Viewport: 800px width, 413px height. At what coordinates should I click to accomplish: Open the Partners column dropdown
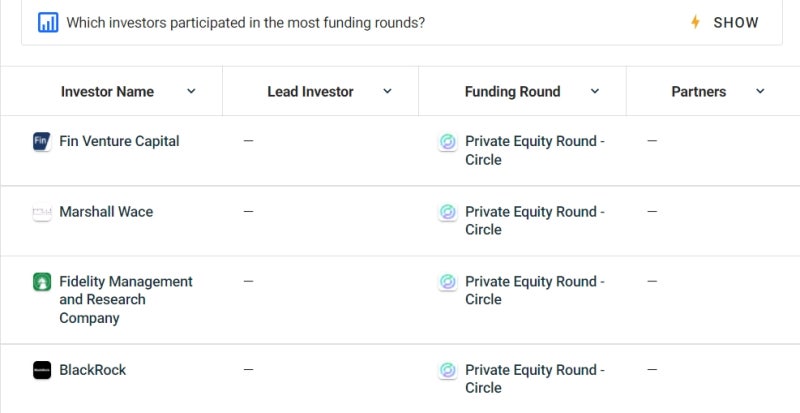760,91
